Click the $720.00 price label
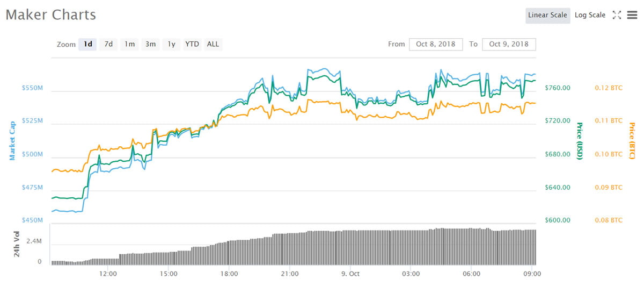Image resolution: width=644 pixels, height=286 pixels. pos(558,121)
